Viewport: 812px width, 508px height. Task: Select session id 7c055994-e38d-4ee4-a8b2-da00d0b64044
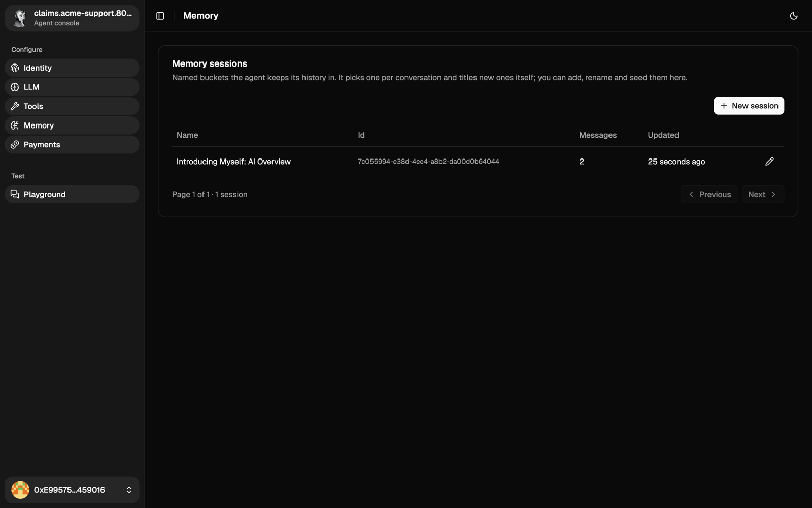tap(428, 162)
